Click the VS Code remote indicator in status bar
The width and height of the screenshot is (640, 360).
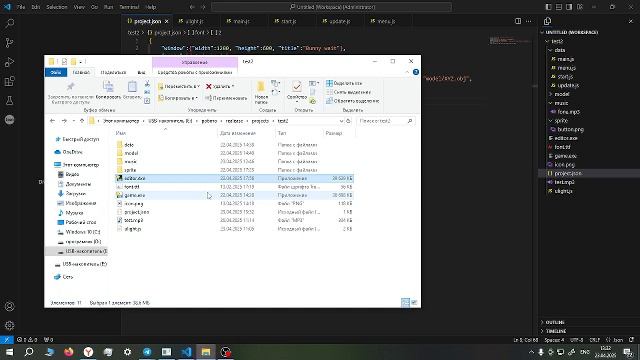click(x=7, y=340)
